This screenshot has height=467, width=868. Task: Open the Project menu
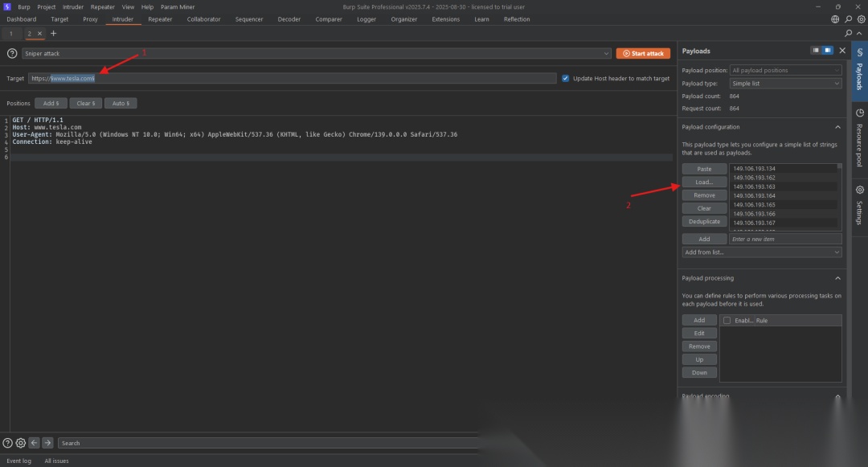pos(47,7)
